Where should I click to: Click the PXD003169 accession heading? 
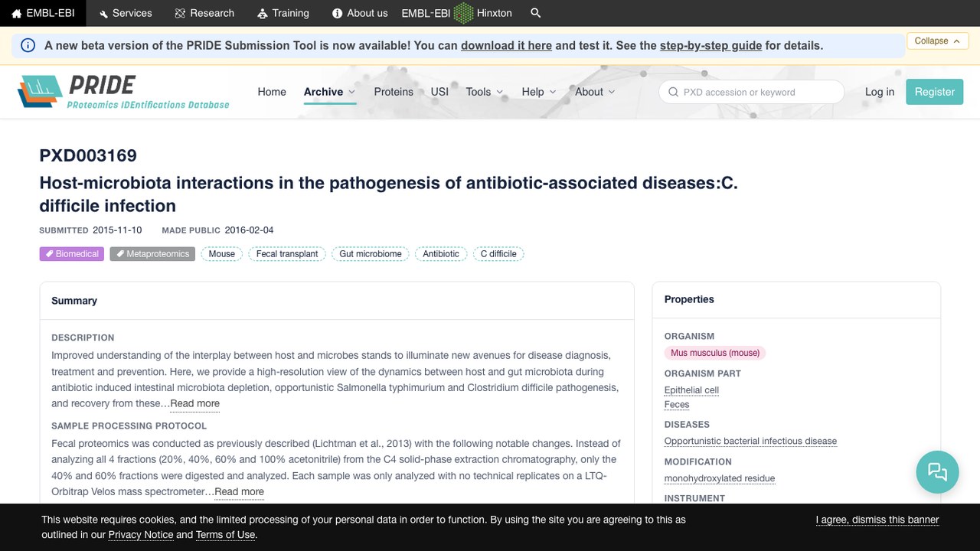[88, 155]
